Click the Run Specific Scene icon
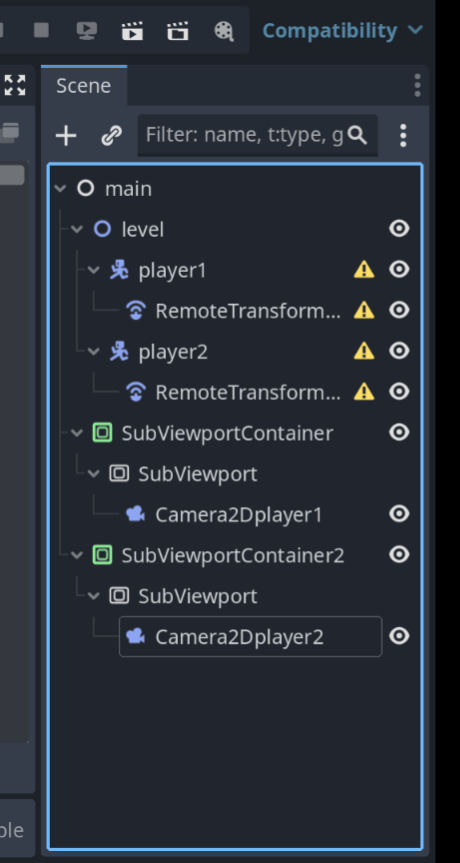460x863 pixels. coord(178,31)
